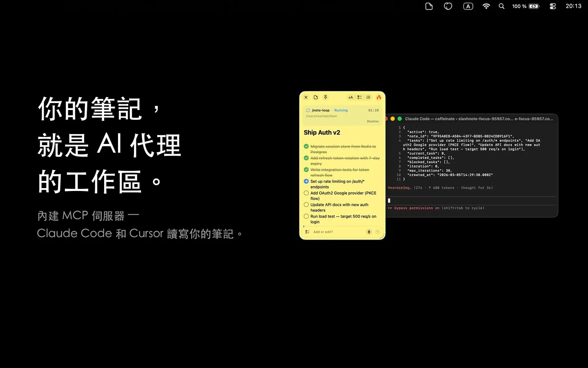Click the send arrow in the note input
Image resolution: width=588 pixels, height=368 pixels.
[x=377, y=232]
